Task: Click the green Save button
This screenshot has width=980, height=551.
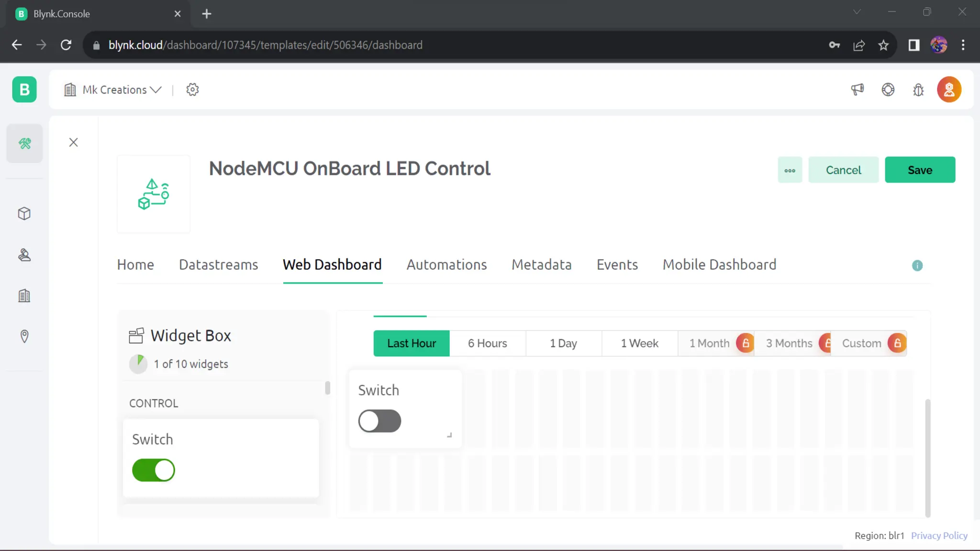Action: pyautogui.click(x=920, y=170)
